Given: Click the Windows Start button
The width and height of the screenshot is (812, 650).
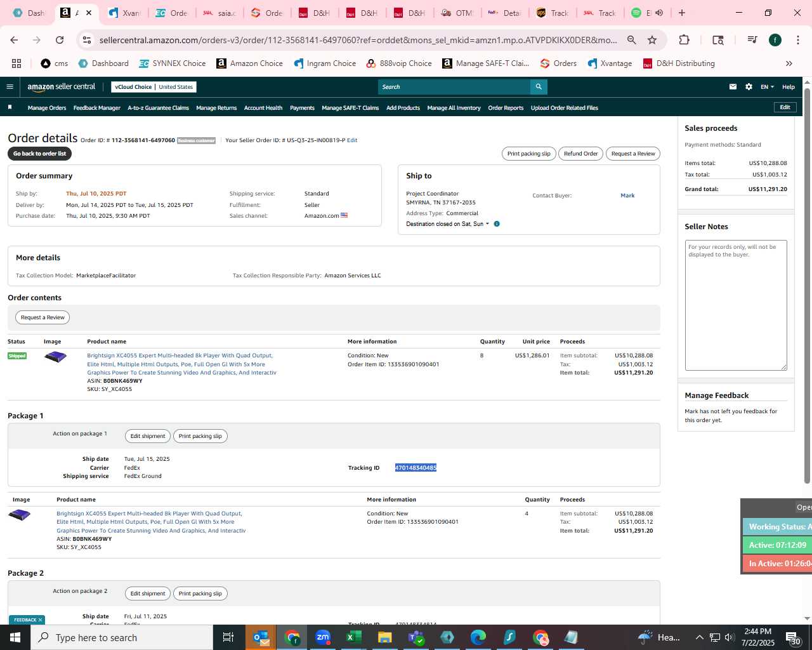Looking at the screenshot, I should click(x=15, y=637).
